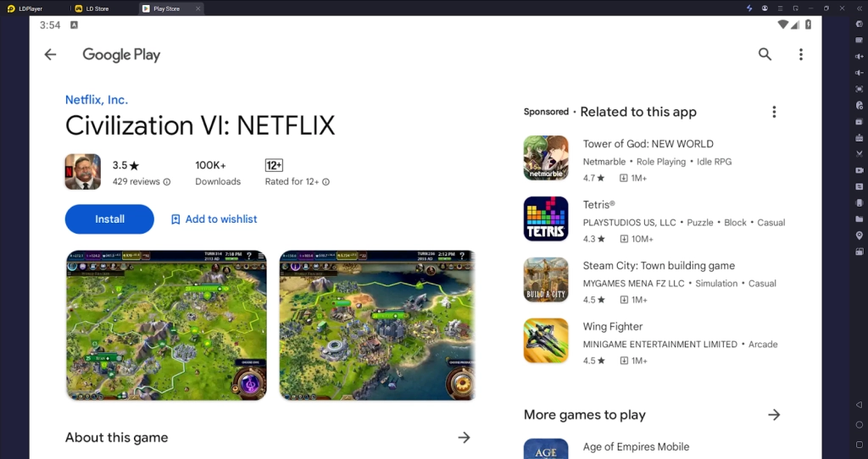Show info about the 429 reviews

tap(167, 181)
